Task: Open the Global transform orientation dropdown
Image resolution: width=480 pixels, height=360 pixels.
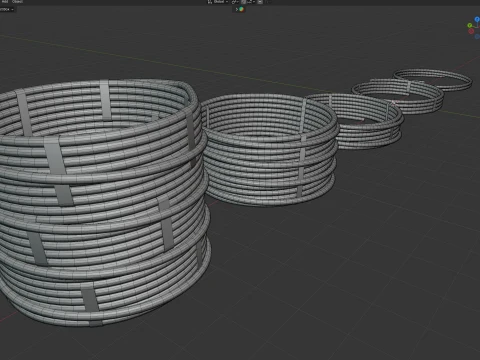Action: point(218,2)
